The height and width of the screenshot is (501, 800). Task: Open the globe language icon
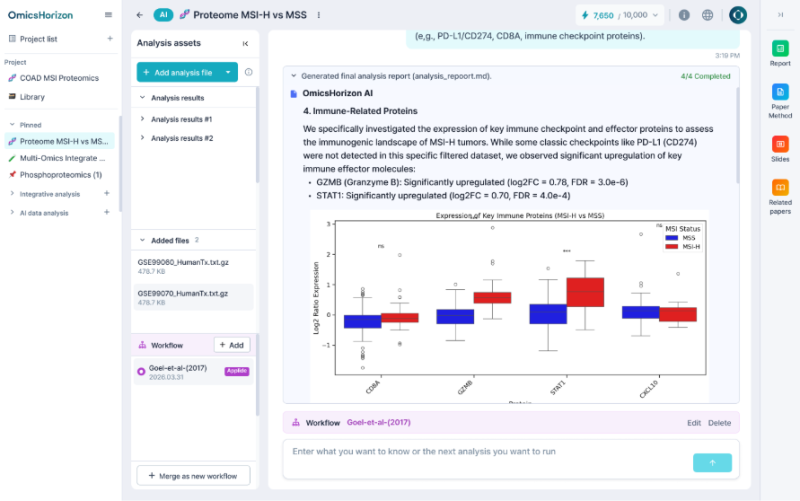coord(707,15)
